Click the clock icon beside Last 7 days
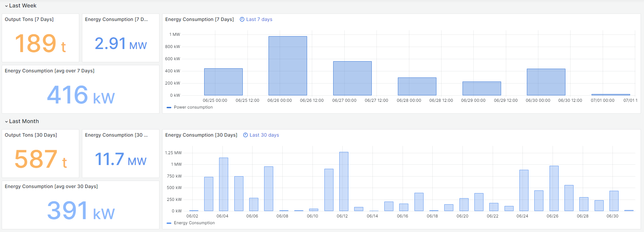Image resolution: width=644 pixels, height=232 pixels. tap(242, 20)
